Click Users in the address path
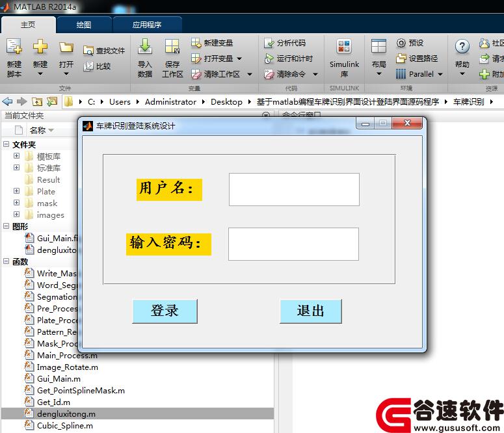The image size is (504, 433). click(x=120, y=102)
